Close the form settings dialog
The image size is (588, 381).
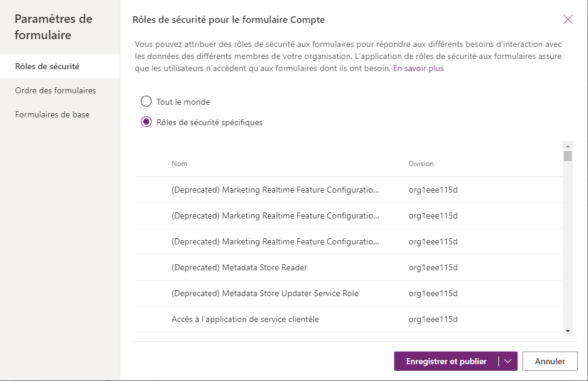(568, 19)
